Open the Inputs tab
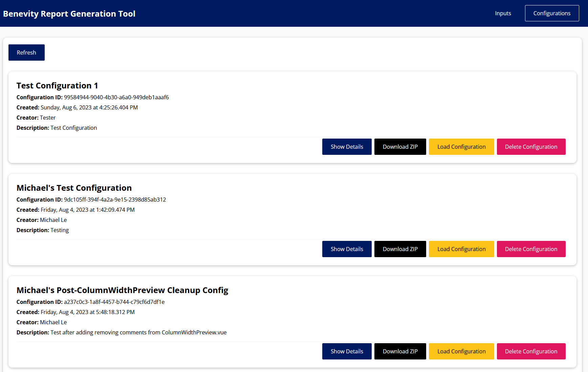This screenshot has width=588, height=372. click(503, 13)
